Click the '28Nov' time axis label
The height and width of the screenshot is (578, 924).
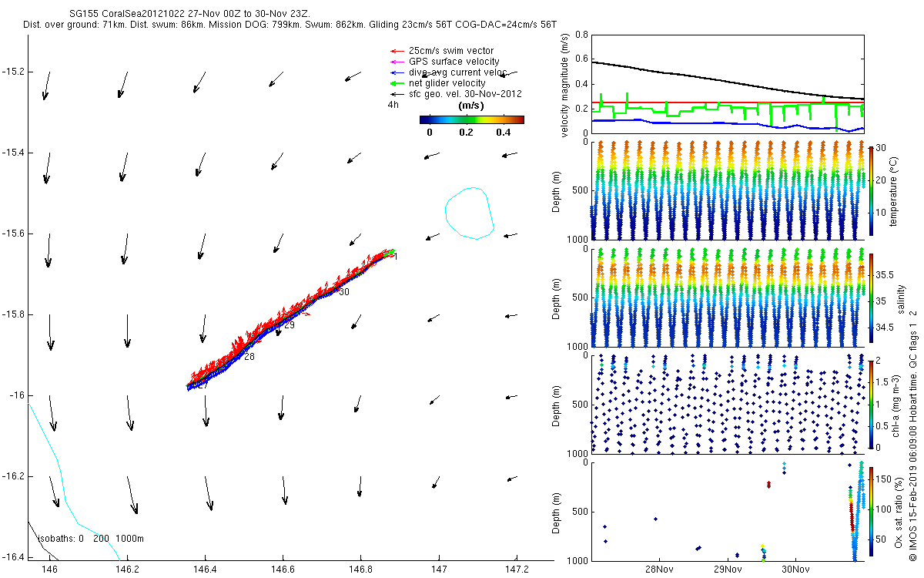coord(659,570)
